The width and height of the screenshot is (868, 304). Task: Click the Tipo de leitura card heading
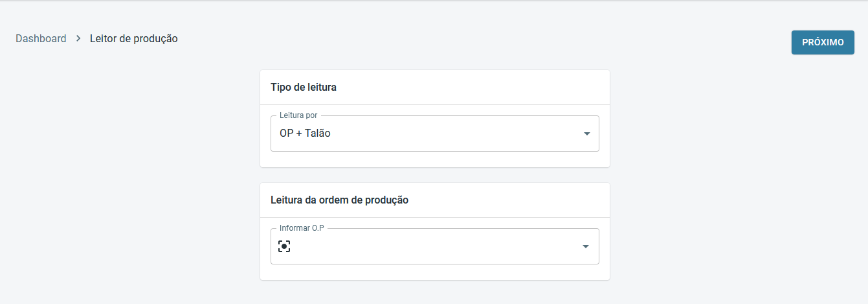[303, 87]
